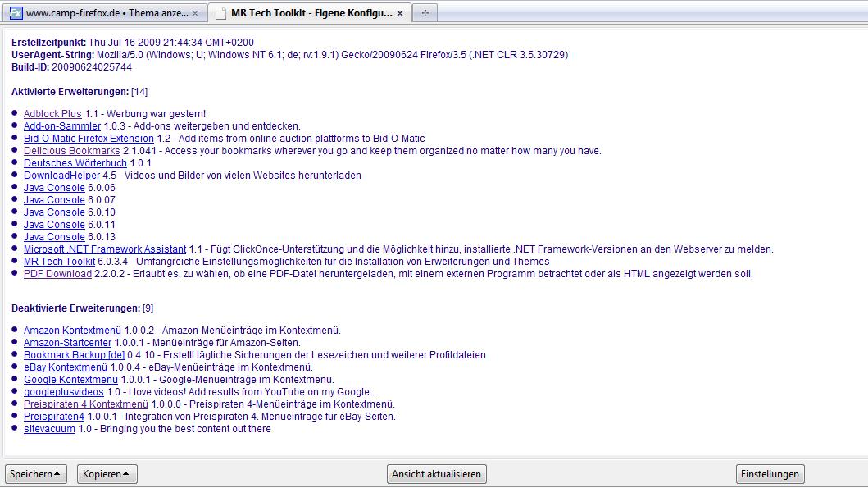Click the camp-firefox tab favicon
This screenshot has width=868, height=488.
point(16,13)
